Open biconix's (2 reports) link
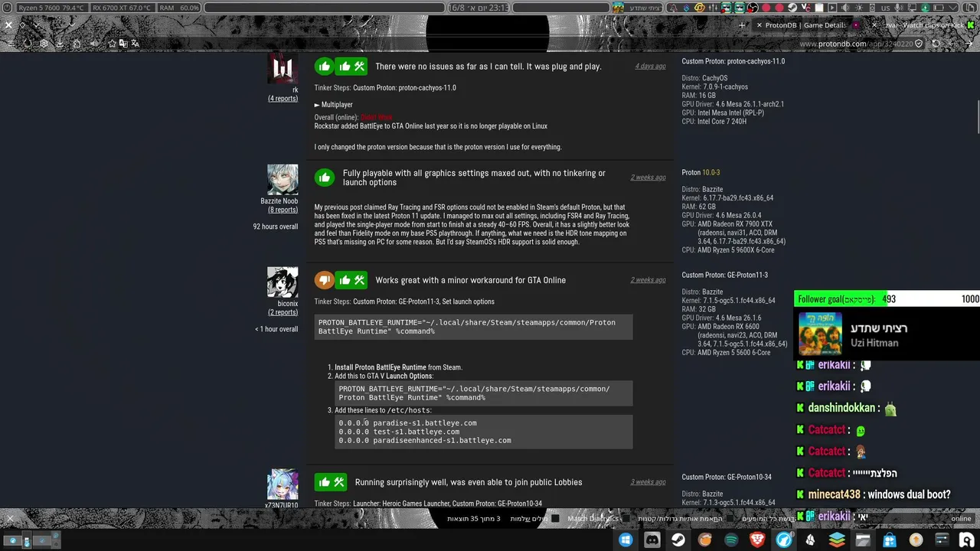The image size is (980, 551). click(283, 312)
